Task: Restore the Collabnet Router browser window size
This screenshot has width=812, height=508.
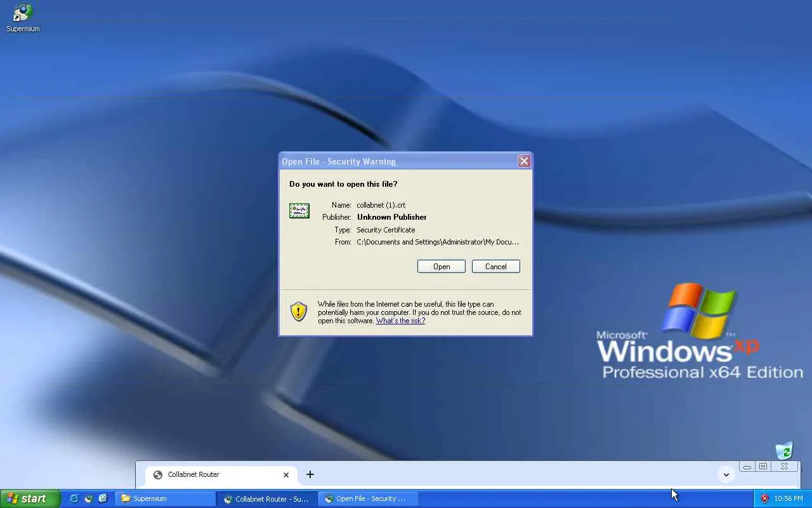Action: 763,467
